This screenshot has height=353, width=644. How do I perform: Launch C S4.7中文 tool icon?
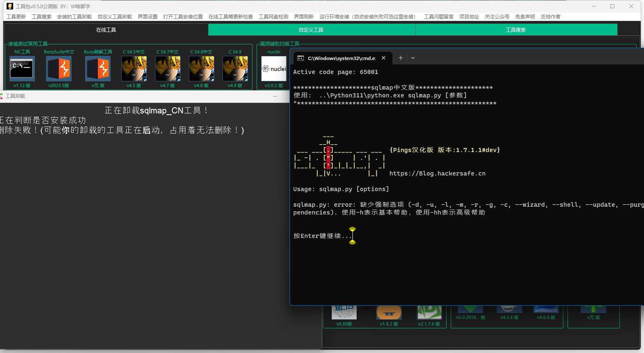(168, 68)
